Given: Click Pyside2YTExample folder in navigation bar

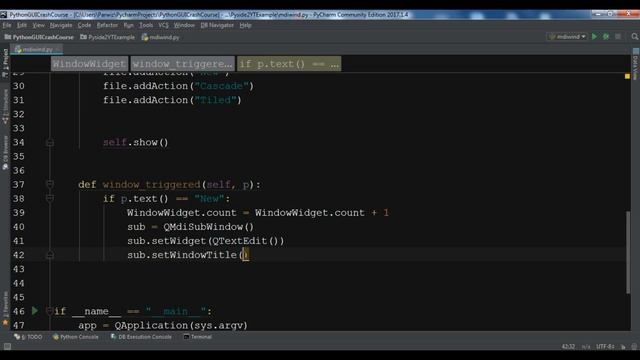Looking at the screenshot, I should [107, 37].
